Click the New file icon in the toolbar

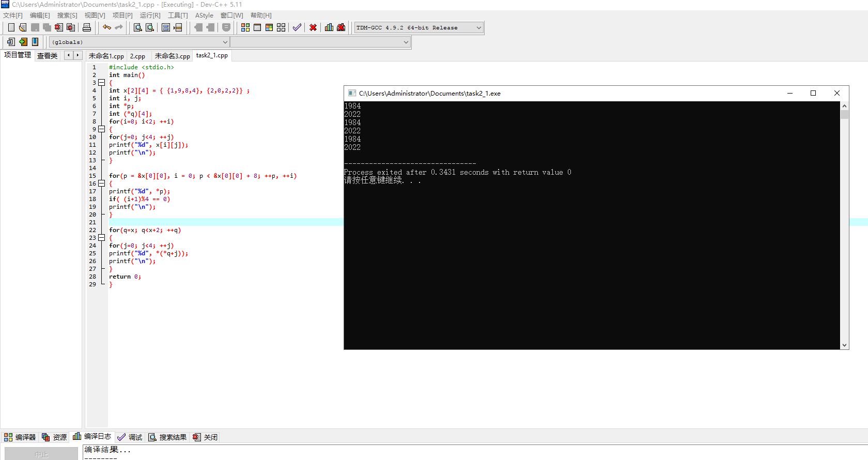(11, 27)
